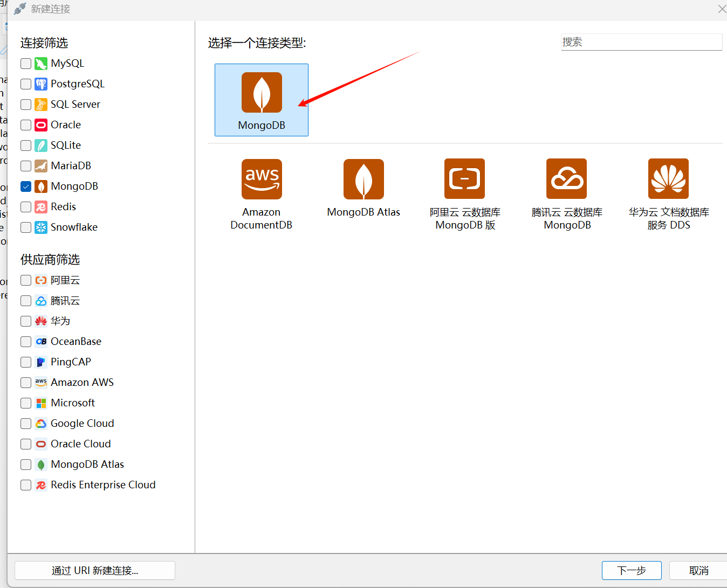
Task: Enable the 华为 vendor filter checkbox
Action: tap(26, 321)
